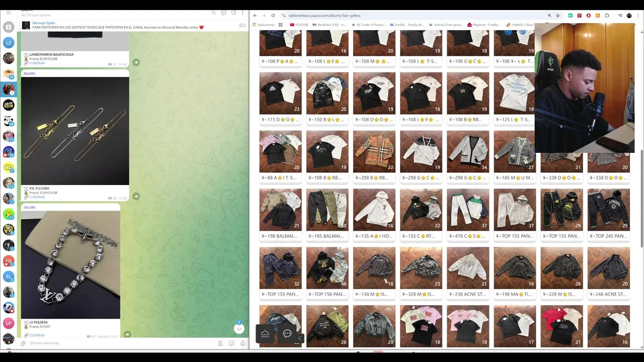Open the channel three-dot options menu
The width and height of the screenshot is (644, 362).
pos(244,12)
